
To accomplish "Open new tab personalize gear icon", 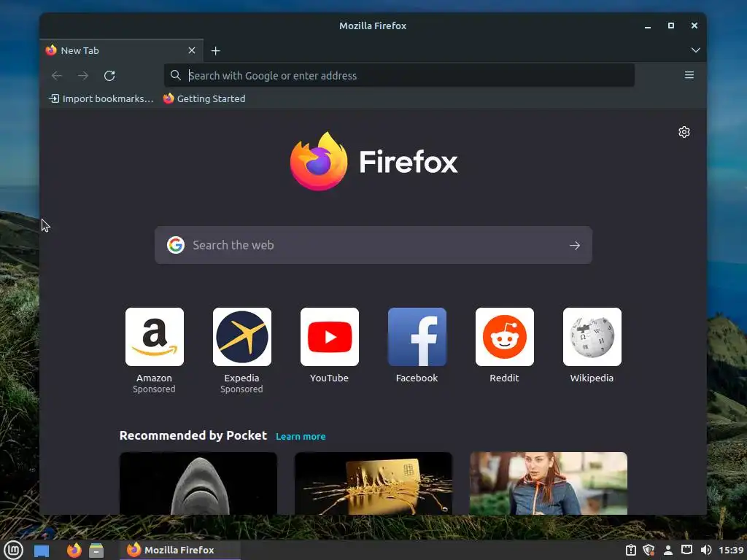I will [684, 132].
